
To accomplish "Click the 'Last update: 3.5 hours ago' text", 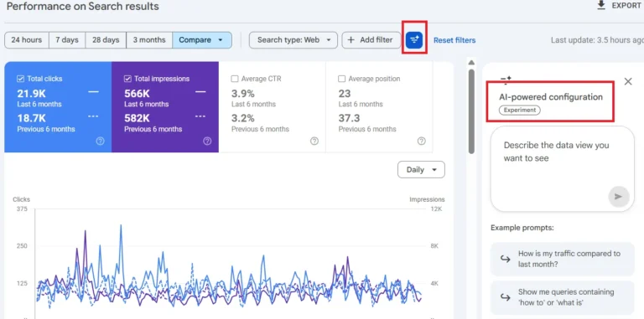I will point(597,40).
